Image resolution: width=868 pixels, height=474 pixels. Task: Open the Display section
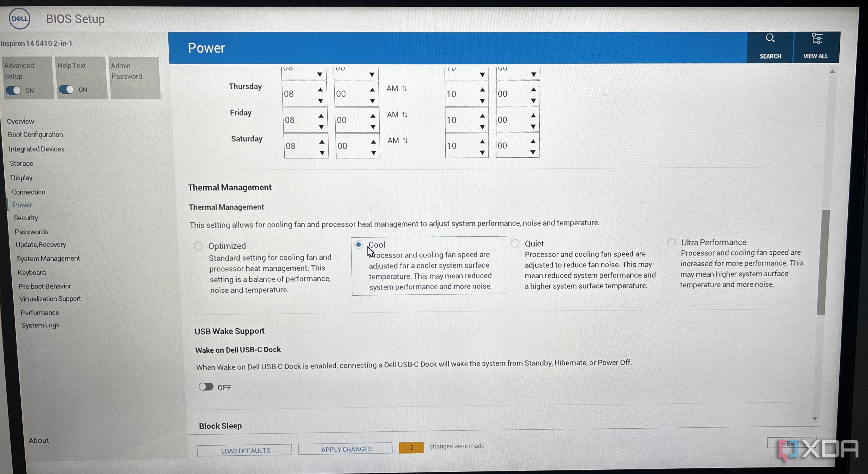(x=22, y=178)
